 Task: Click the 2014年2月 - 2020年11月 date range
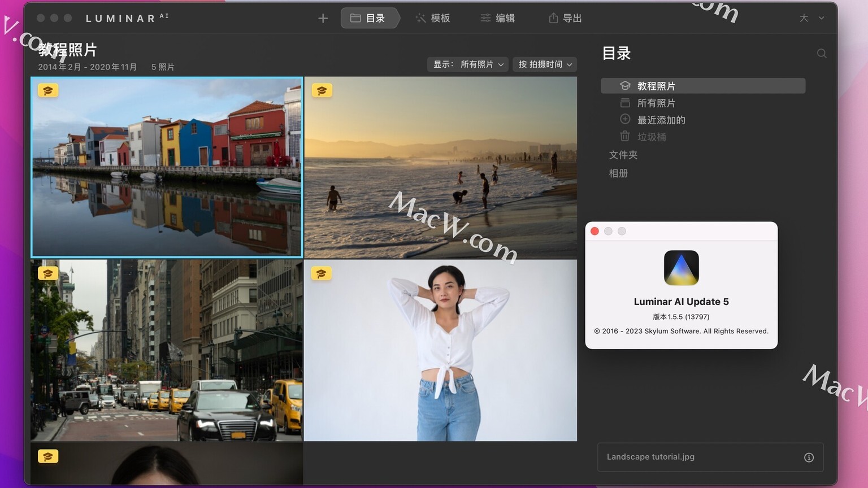tap(88, 67)
